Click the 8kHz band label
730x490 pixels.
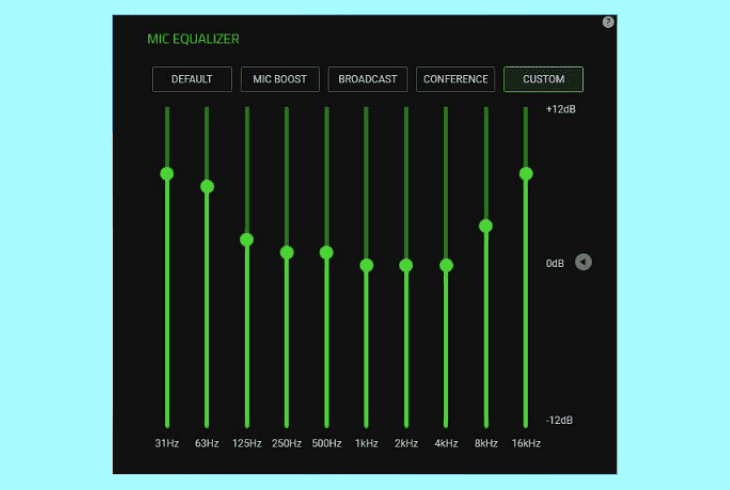click(486, 443)
